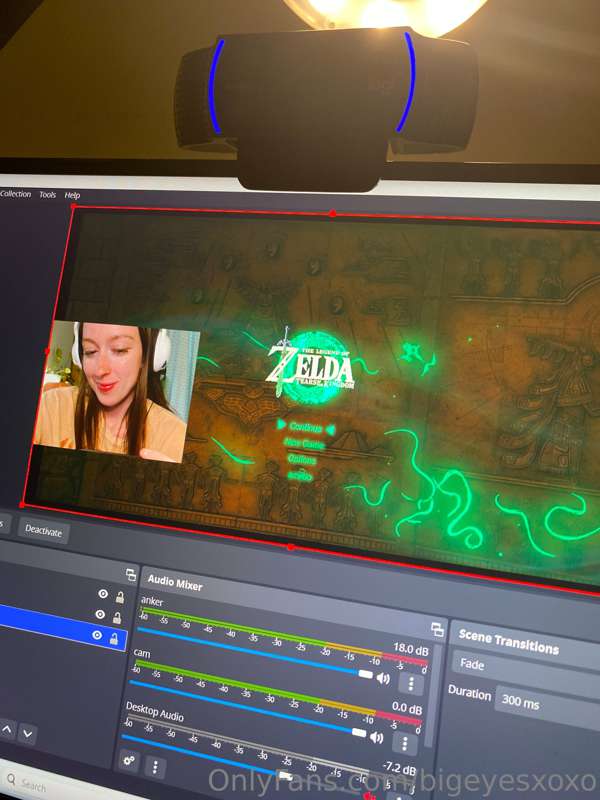Click the bottom-center red resize handle
This screenshot has width=600, height=800.
pyautogui.click(x=290, y=547)
